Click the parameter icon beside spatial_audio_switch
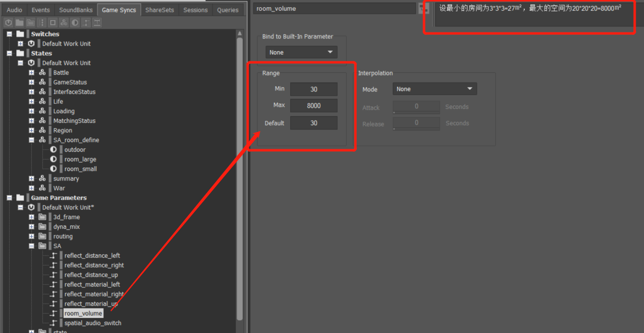 click(x=54, y=323)
